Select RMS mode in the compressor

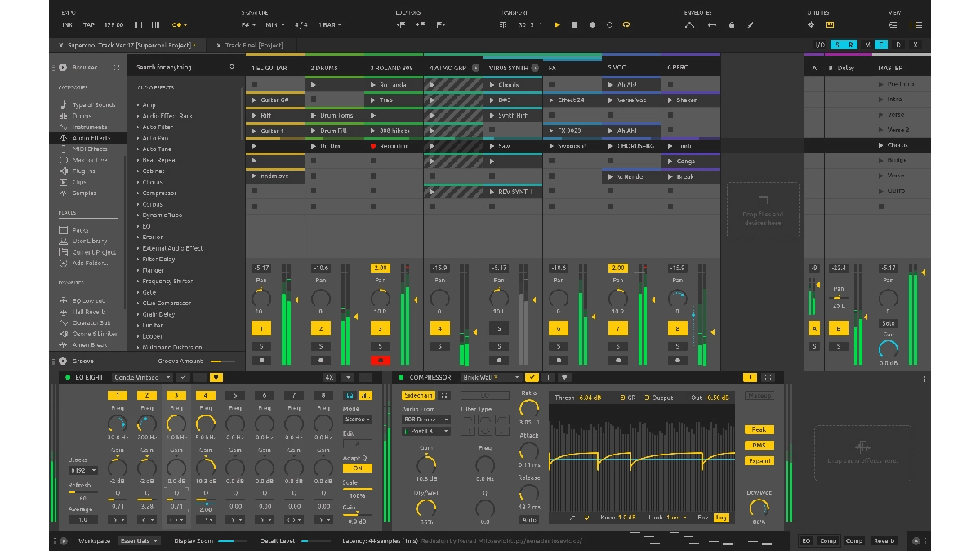coord(759,445)
